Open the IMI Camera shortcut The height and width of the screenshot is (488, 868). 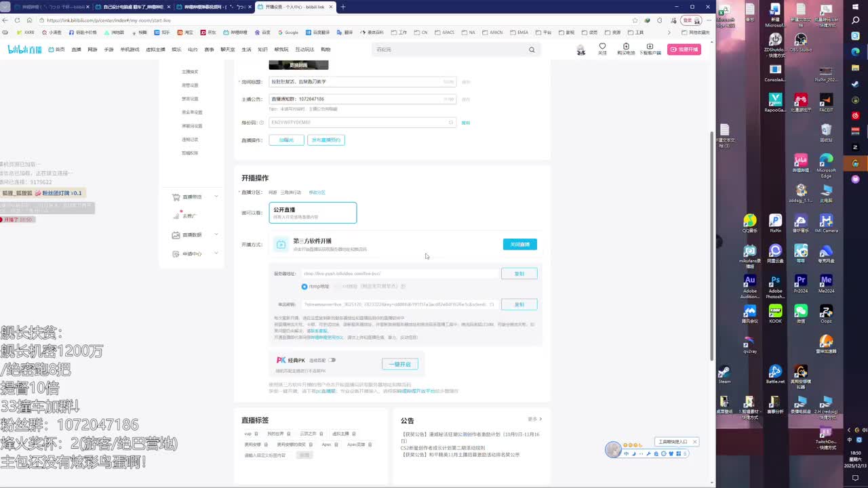point(826,223)
